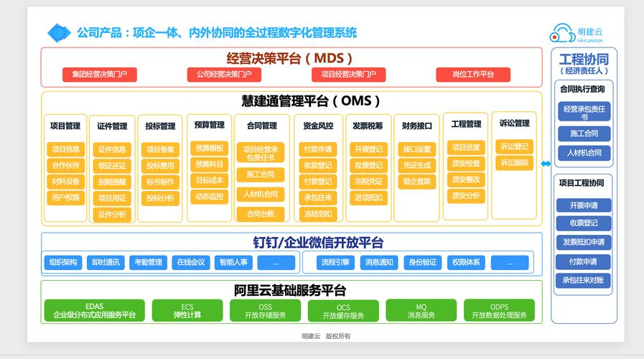Image resolution: width=644 pixels, height=359 pixels.
Task: Click the blue double-arrow connector icon
Action: coord(546,164)
